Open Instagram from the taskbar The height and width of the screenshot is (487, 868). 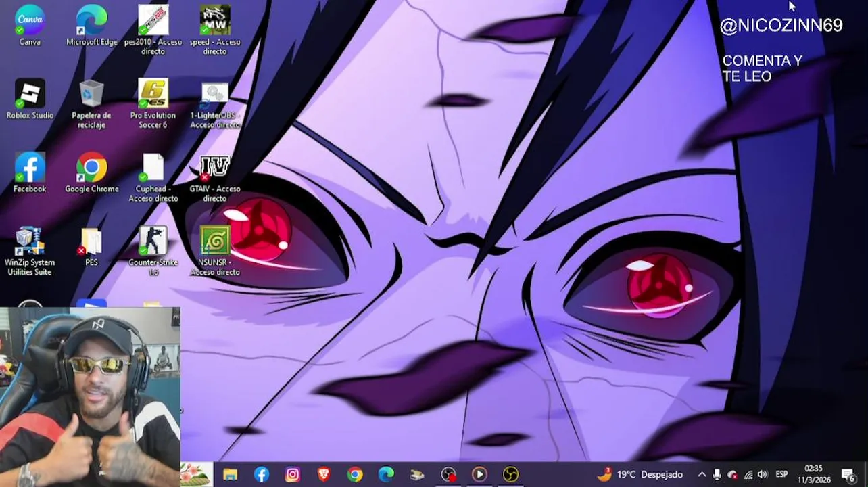click(293, 474)
